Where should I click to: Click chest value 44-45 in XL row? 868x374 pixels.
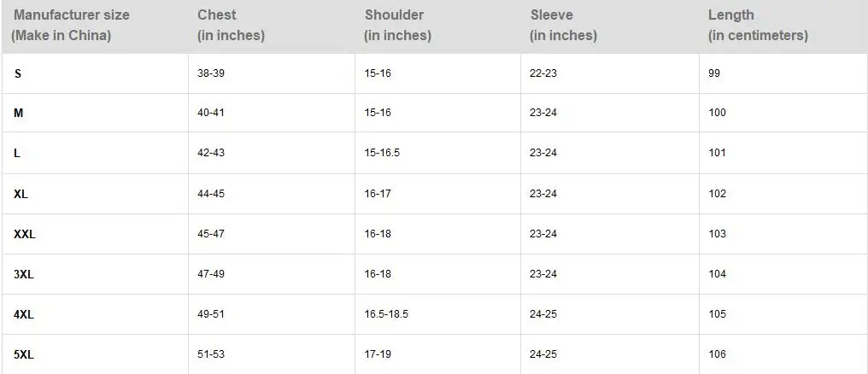click(211, 194)
